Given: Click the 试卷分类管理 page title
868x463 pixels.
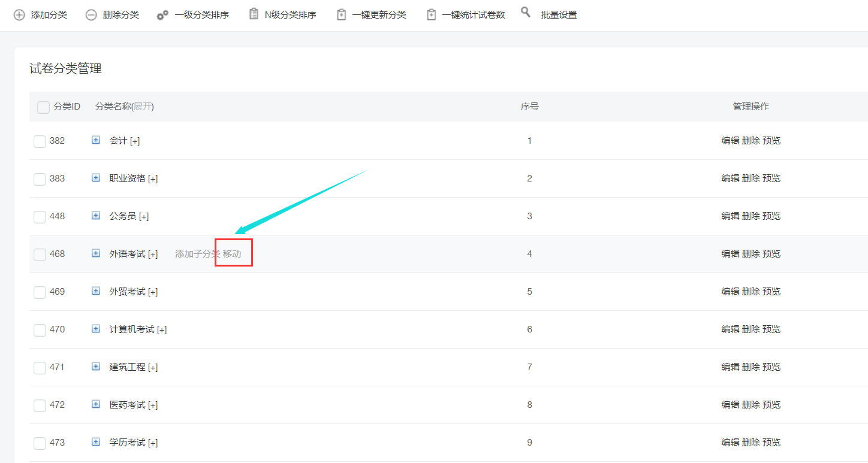Looking at the screenshot, I should [x=65, y=68].
